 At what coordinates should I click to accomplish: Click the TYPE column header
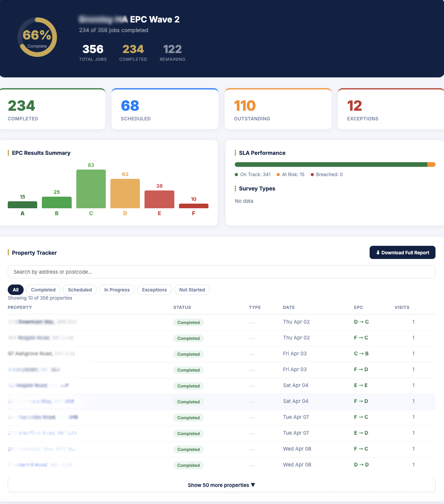coord(255,307)
